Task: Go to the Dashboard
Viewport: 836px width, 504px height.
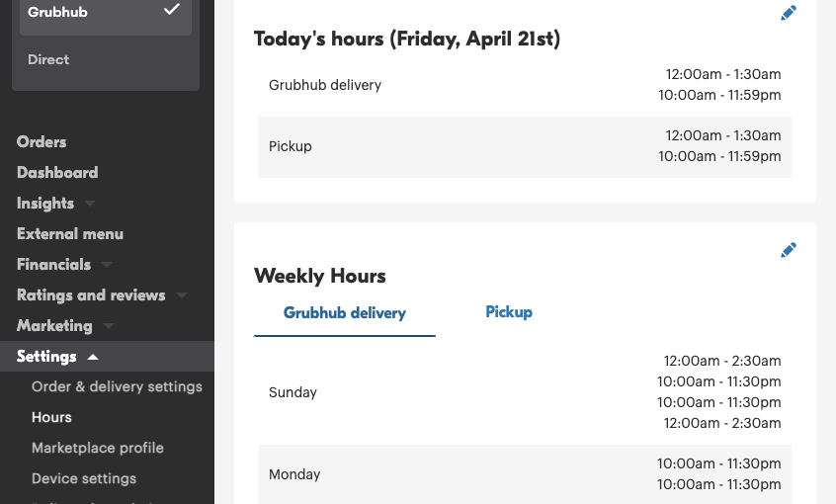Action: click(57, 172)
